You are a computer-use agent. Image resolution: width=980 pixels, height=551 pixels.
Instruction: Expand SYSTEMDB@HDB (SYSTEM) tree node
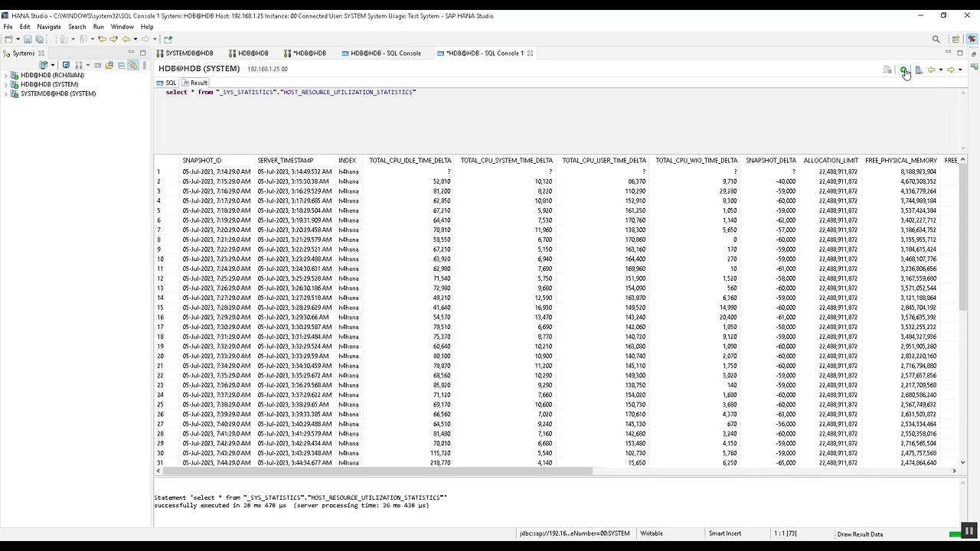coord(6,94)
